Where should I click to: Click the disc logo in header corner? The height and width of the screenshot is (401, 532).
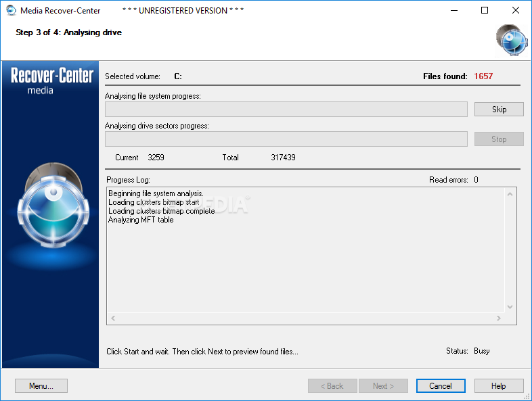click(x=512, y=40)
